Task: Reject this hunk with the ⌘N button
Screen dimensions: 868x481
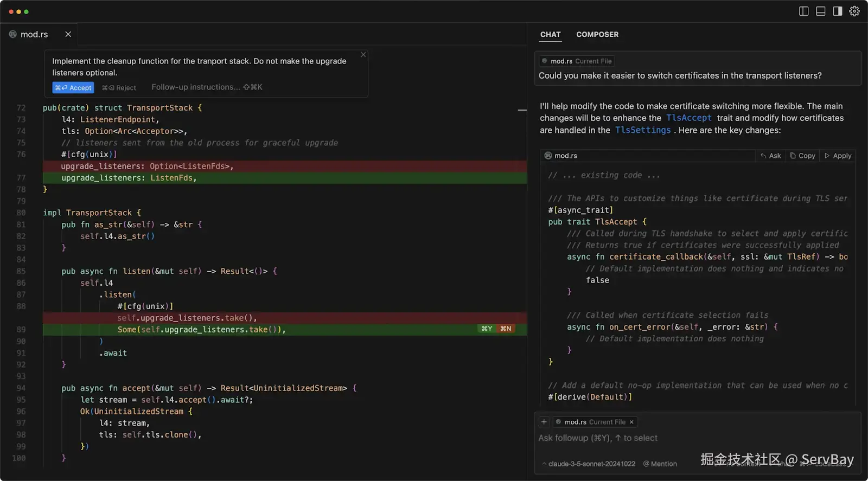Action: tap(506, 329)
